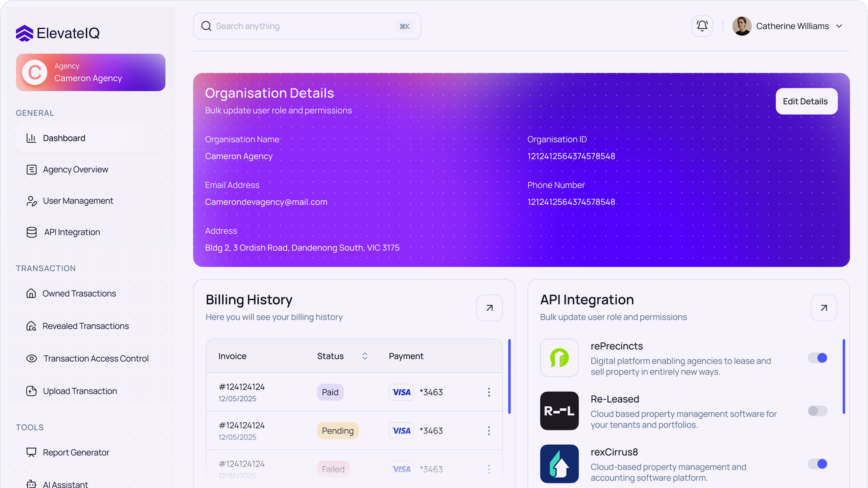Click the Edit Details button

pos(806,101)
